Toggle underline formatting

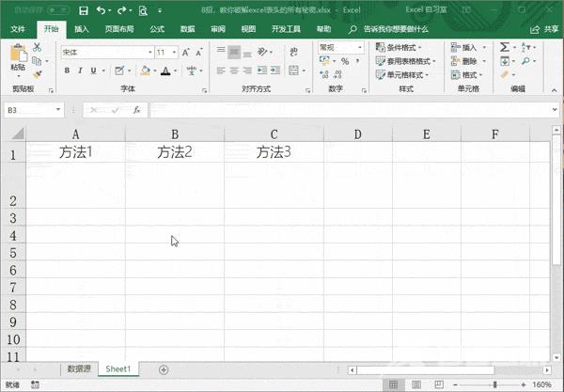tap(93, 71)
